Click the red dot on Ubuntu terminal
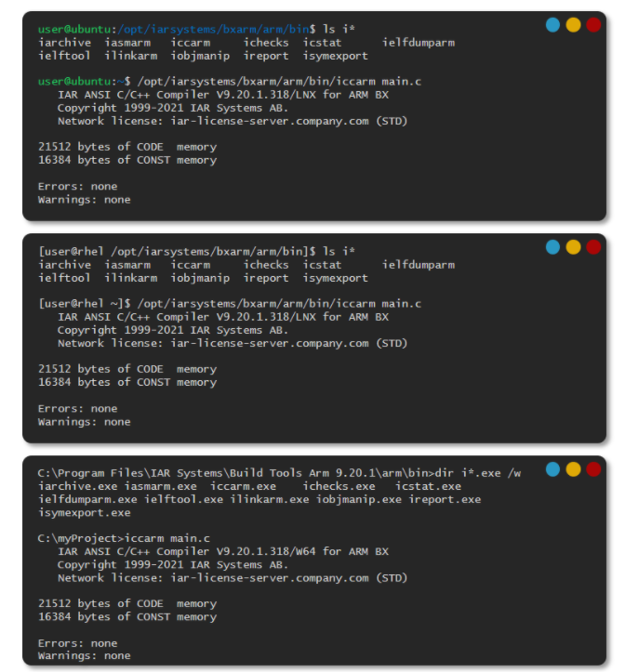This screenshot has width=625, height=672. [592, 25]
